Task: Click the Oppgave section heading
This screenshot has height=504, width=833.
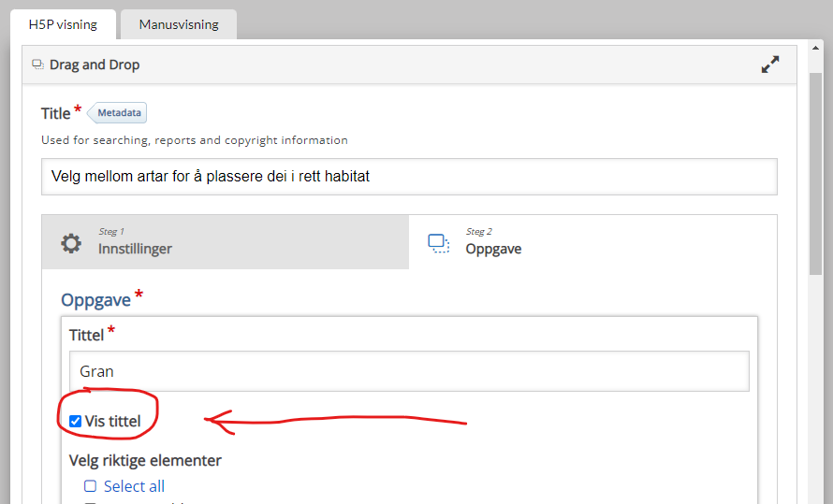Action: (x=95, y=300)
